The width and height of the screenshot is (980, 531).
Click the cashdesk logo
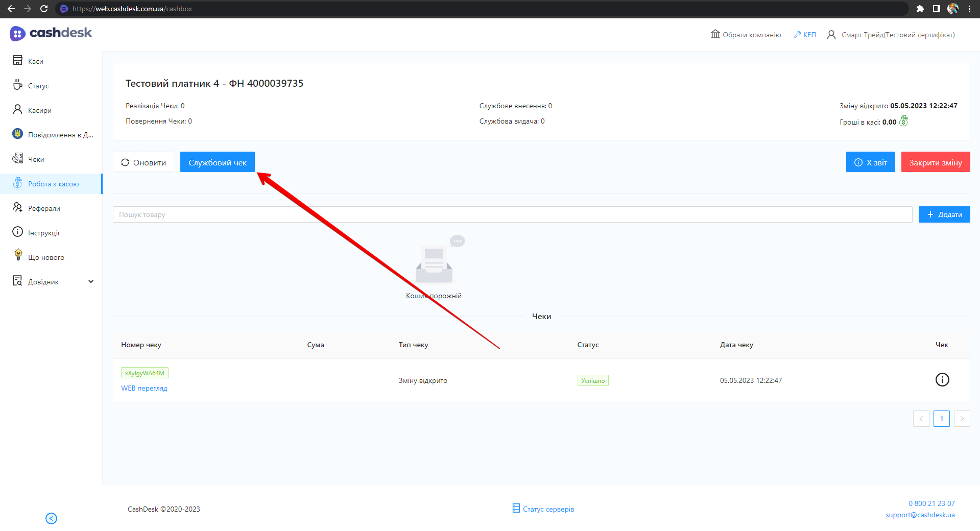click(51, 33)
